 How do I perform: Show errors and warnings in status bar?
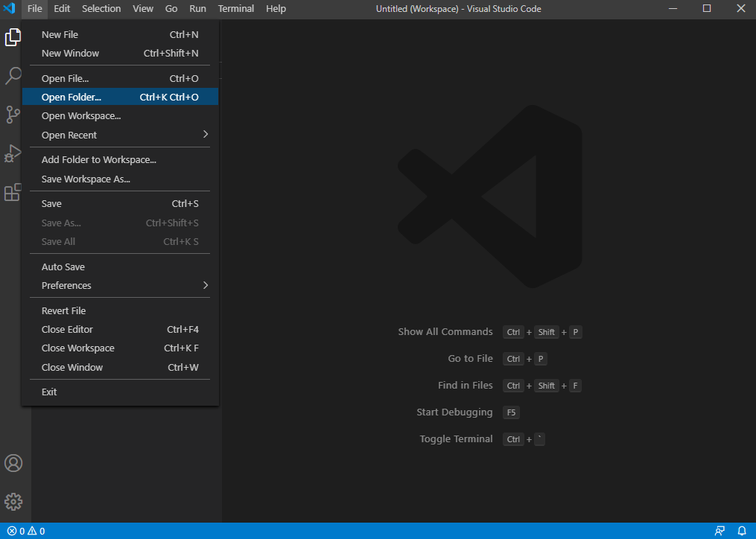point(26,531)
